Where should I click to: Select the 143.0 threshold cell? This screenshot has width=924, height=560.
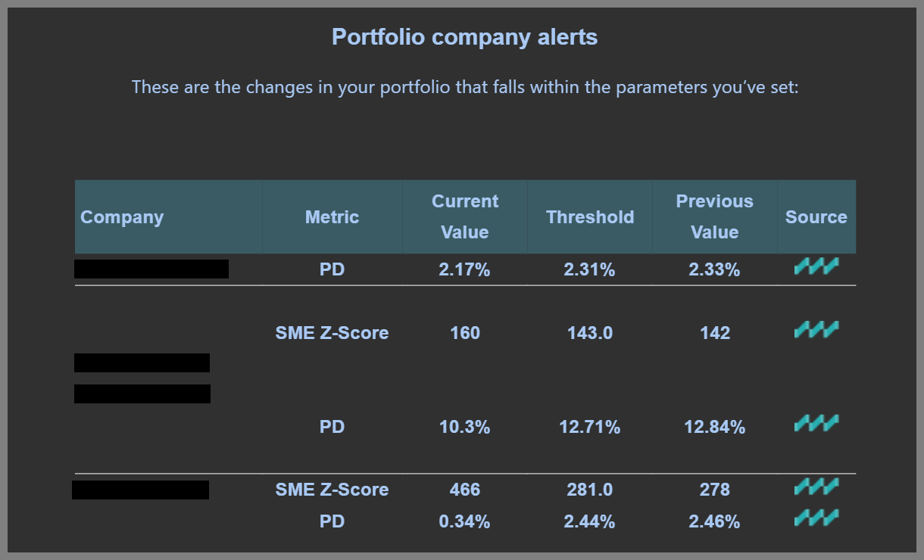pos(590,333)
